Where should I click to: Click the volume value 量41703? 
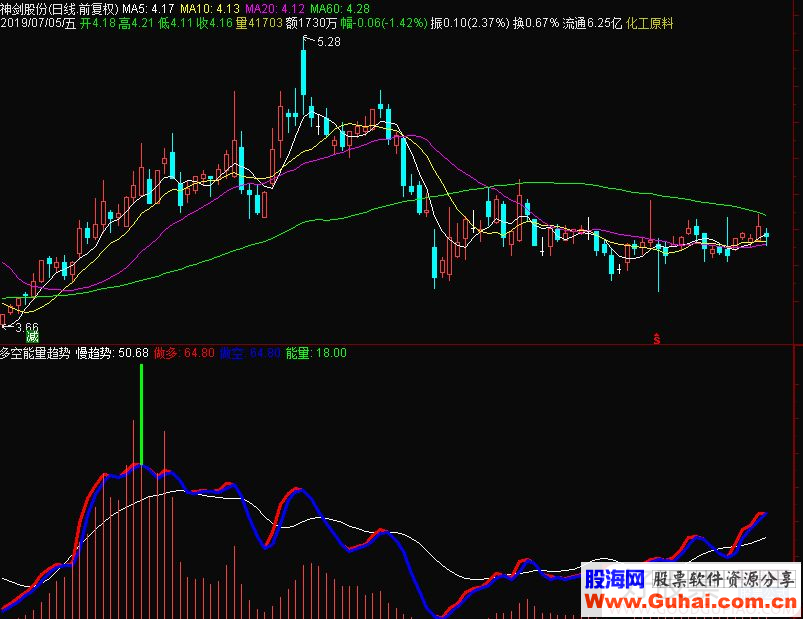(259, 23)
